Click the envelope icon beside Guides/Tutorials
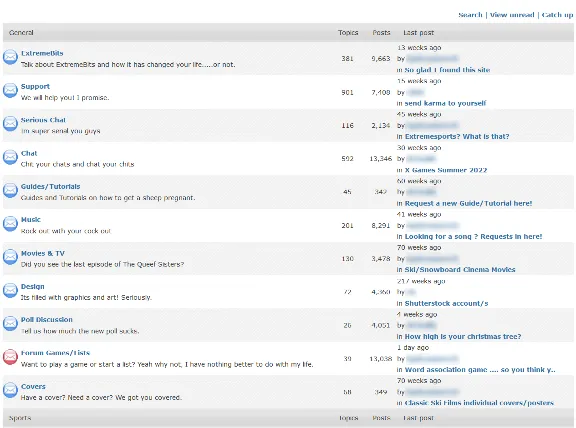The image size is (576, 428). [x=10, y=190]
